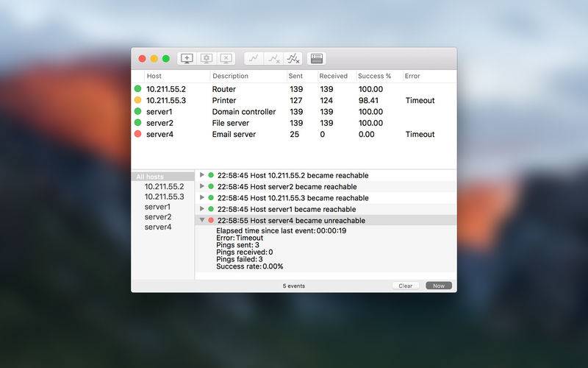The image size is (588, 368).
Task: Sort by the Host column header
Action: [154, 76]
